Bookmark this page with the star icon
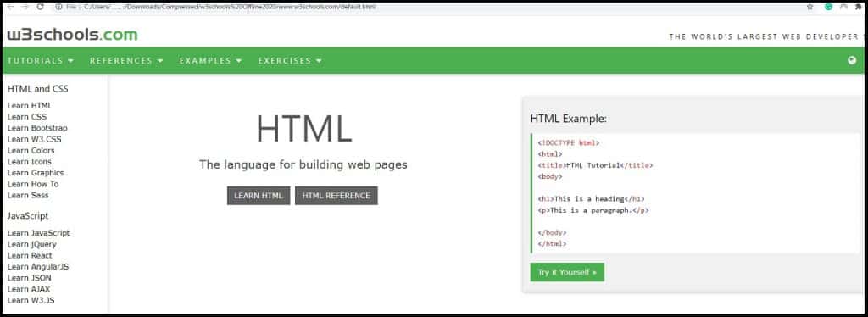868x317 pixels. 810,7
